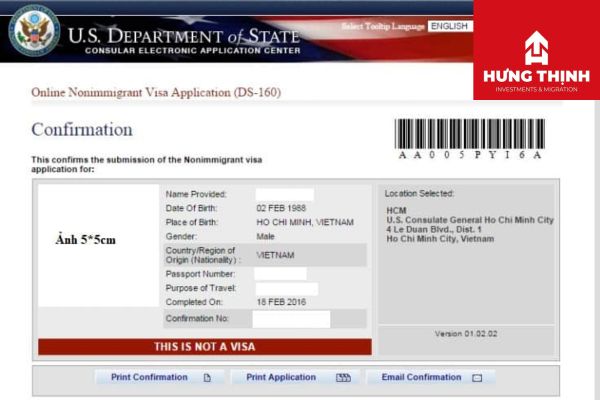Click the applicant photo placeholder box
600x400 pixels.
coord(98,245)
